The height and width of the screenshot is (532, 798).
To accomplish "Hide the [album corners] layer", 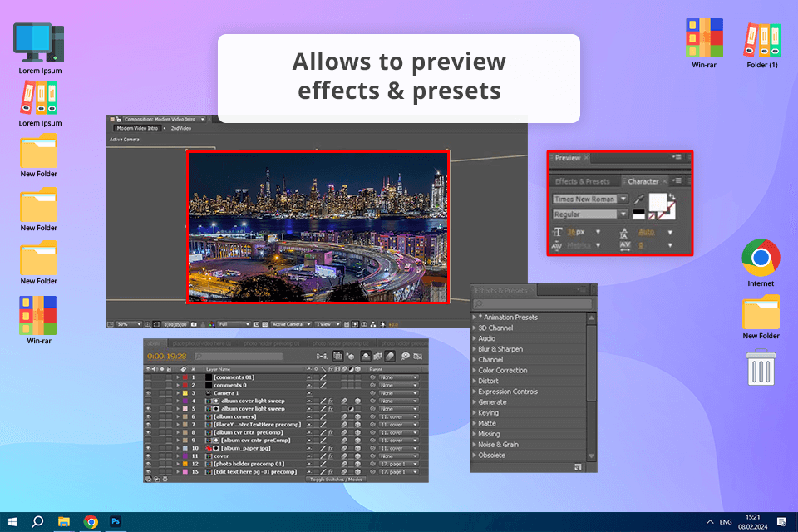I will pos(148,417).
